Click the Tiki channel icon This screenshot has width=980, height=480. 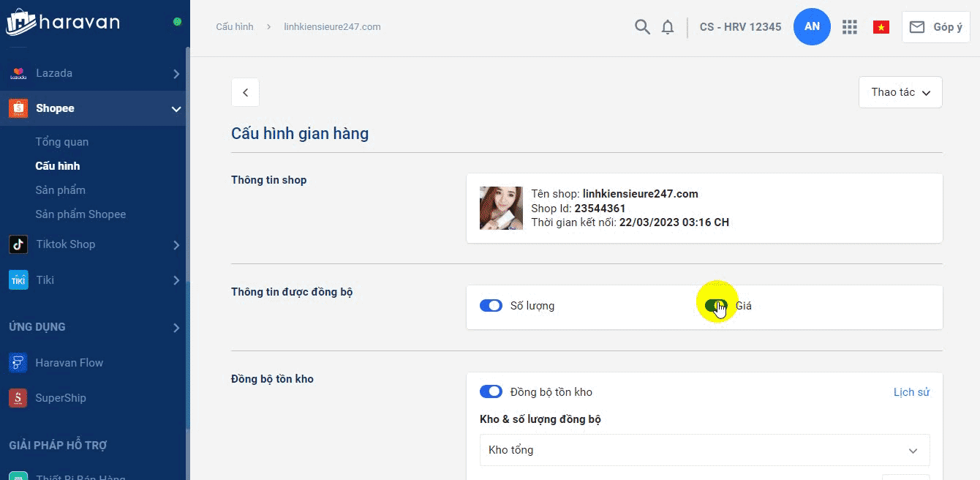pyautogui.click(x=18, y=280)
